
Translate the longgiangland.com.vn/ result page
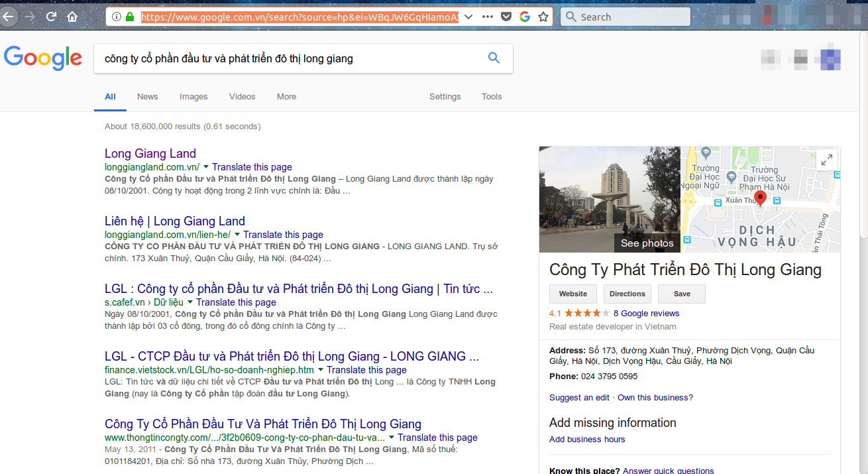tap(252, 167)
